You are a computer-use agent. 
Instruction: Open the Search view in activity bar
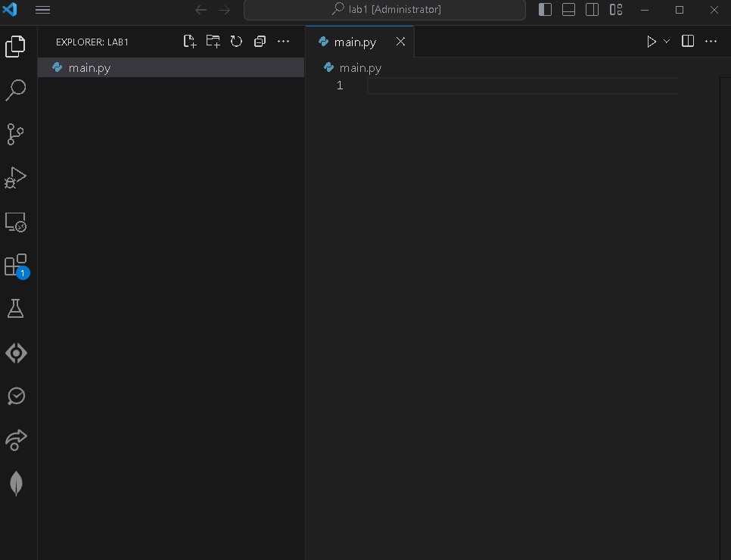[16, 90]
